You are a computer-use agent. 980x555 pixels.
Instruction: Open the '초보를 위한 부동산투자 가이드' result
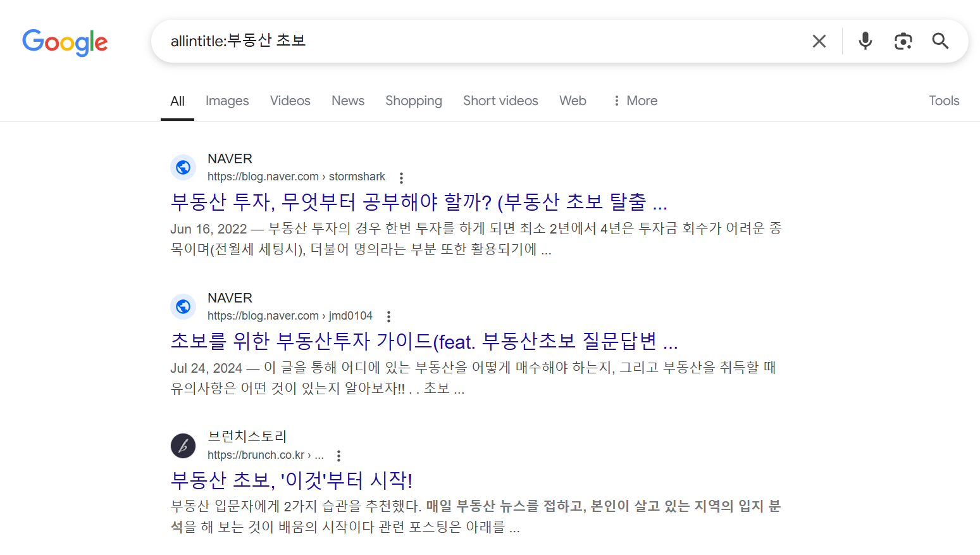[424, 341]
